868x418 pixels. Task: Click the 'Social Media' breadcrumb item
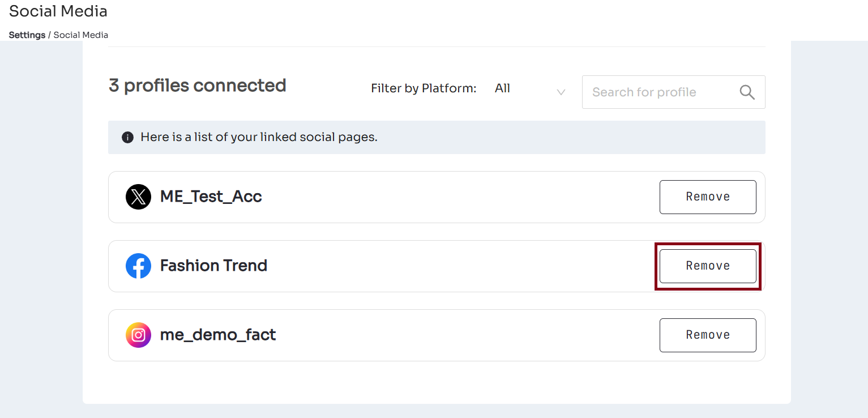point(80,35)
